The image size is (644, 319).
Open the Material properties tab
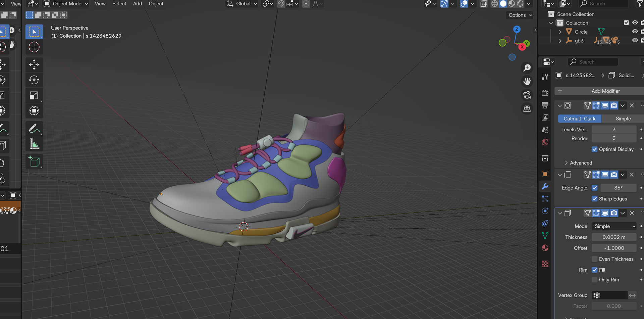tap(545, 248)
